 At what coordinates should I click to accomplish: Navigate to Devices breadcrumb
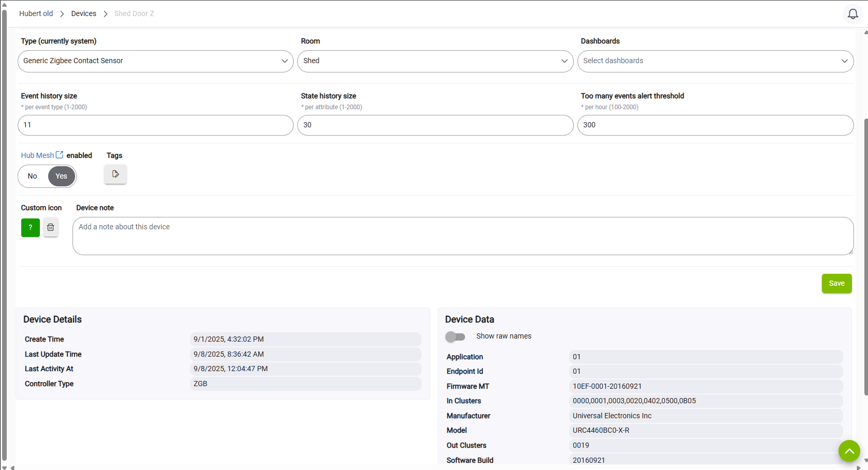tap(83, 13)
